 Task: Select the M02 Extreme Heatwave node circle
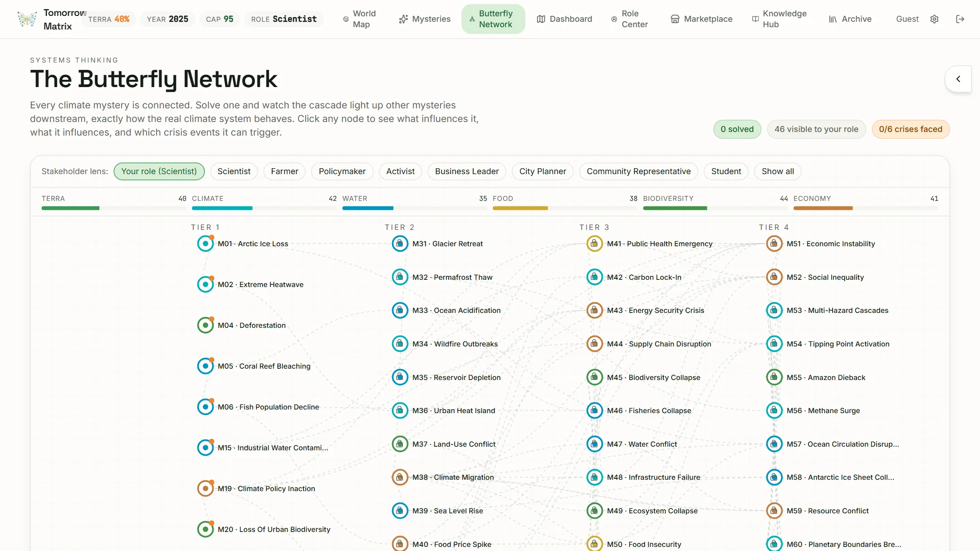coord(206,284)
